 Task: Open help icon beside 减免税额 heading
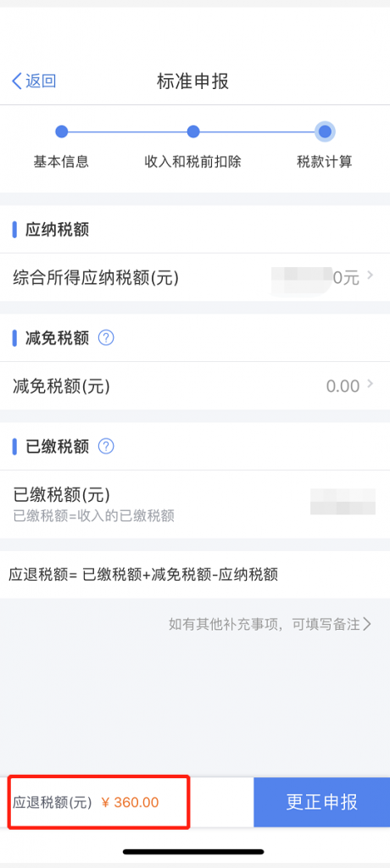(x=106, y=337)
